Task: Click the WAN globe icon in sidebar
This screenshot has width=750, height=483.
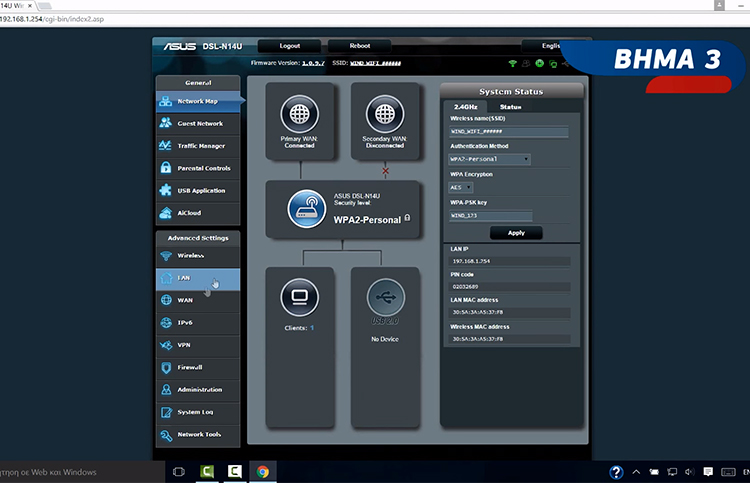Action: point(166,300)
